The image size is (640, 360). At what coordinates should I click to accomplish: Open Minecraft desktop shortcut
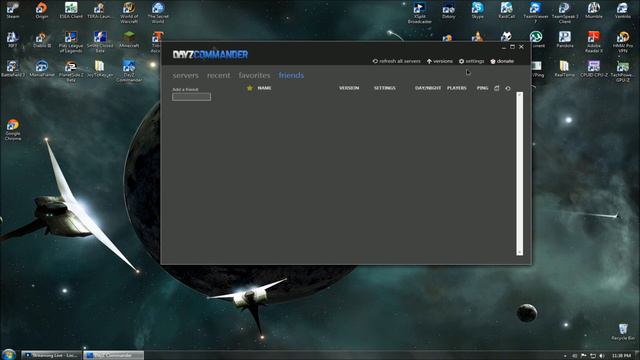click(x=129, y=40)
